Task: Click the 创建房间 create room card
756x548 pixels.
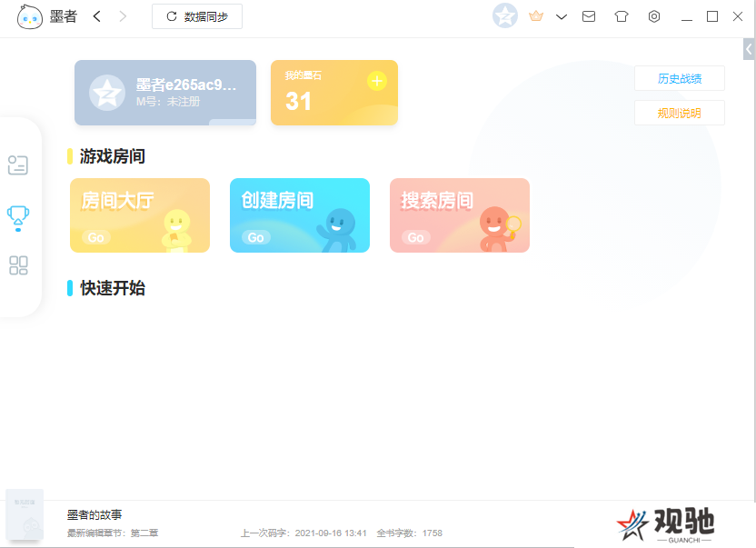Action: 299,215
